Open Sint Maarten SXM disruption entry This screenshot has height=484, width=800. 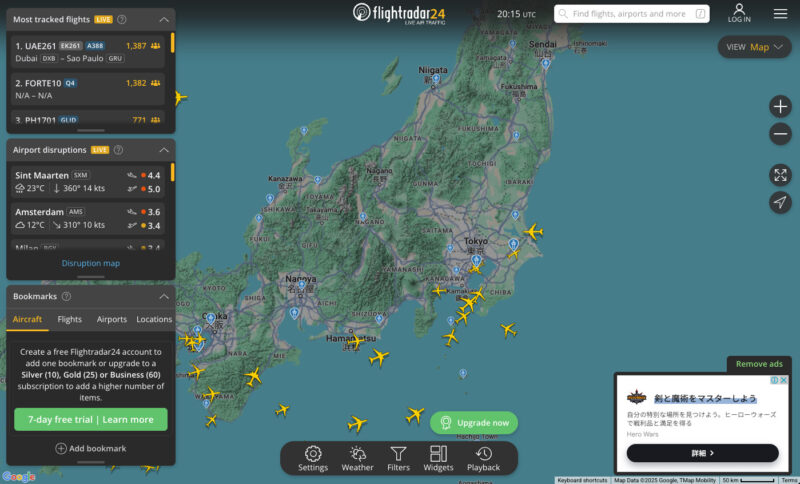[x=88, y=182]
